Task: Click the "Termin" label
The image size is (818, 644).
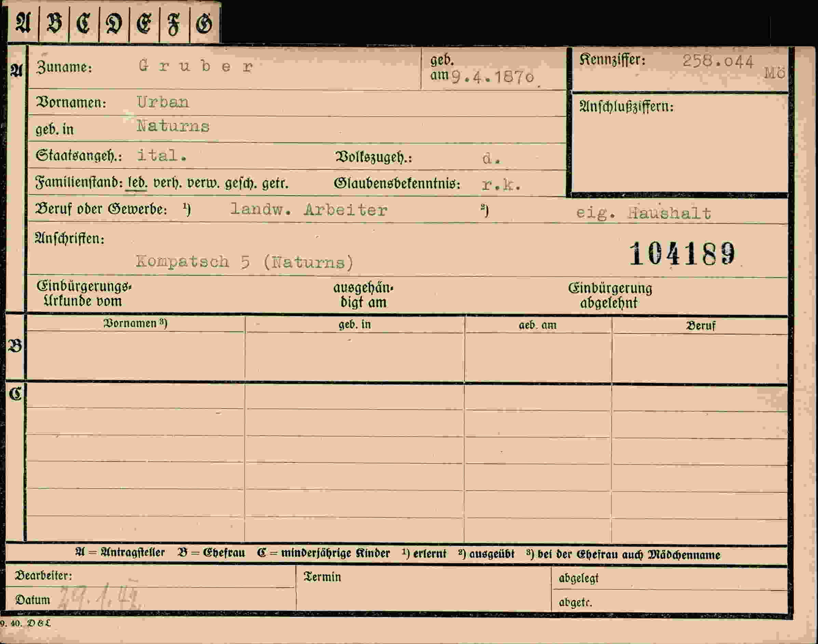Action: tap(322, 577)
